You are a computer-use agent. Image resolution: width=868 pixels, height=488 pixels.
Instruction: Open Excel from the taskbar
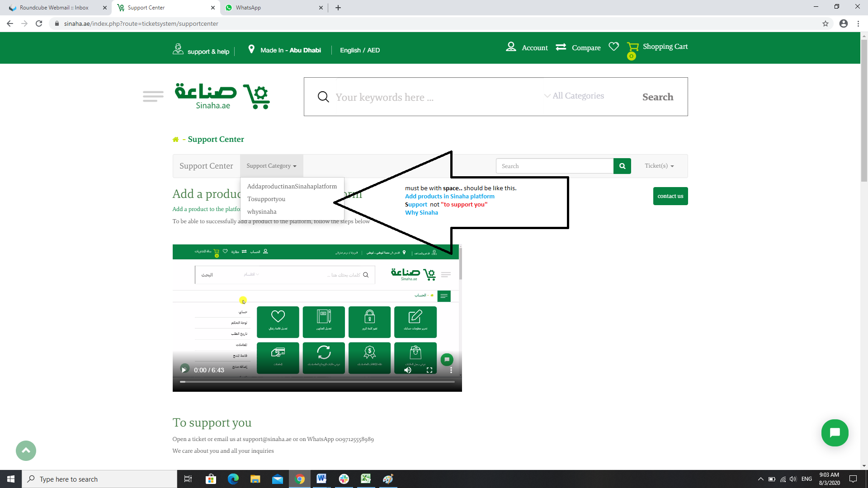point(366,479)
